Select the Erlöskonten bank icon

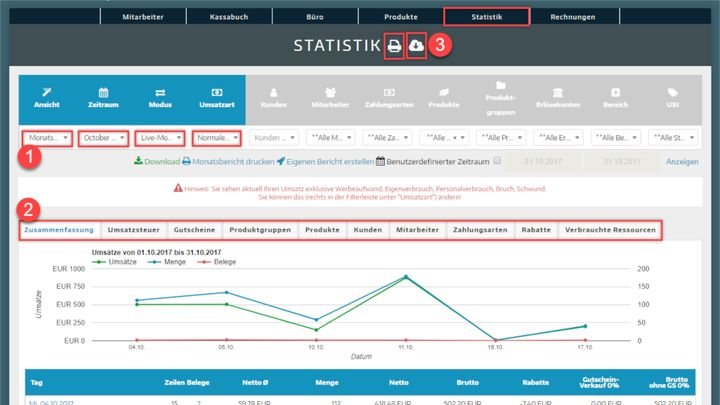557,92
